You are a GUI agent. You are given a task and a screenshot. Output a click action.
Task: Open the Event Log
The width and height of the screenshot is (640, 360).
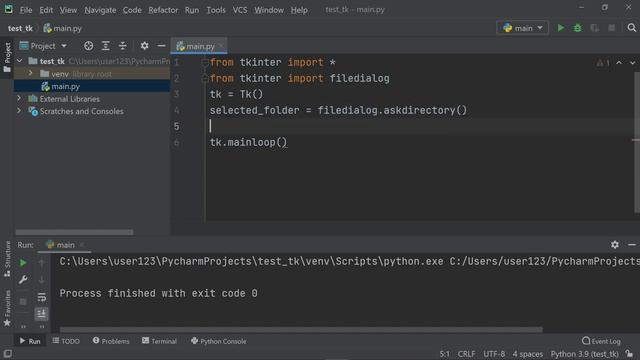[x=601, y=341]
